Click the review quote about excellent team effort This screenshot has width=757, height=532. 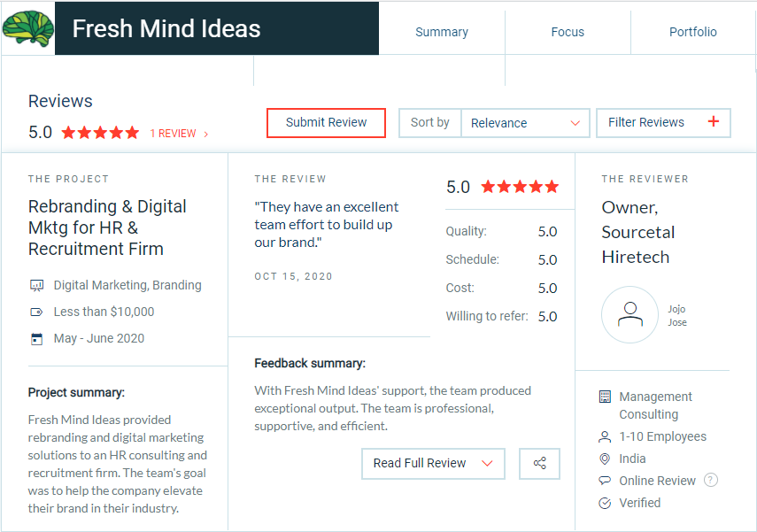[x=327, y=225]
